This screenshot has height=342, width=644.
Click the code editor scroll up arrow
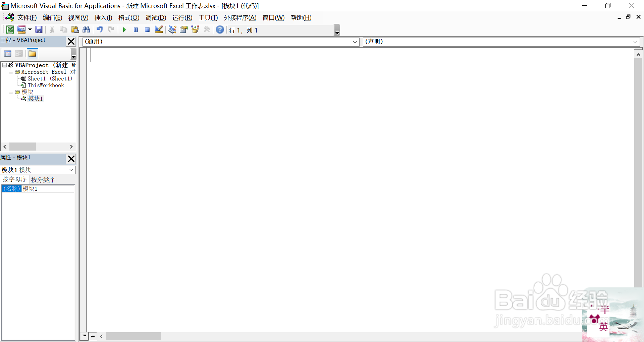pos(638,55)
